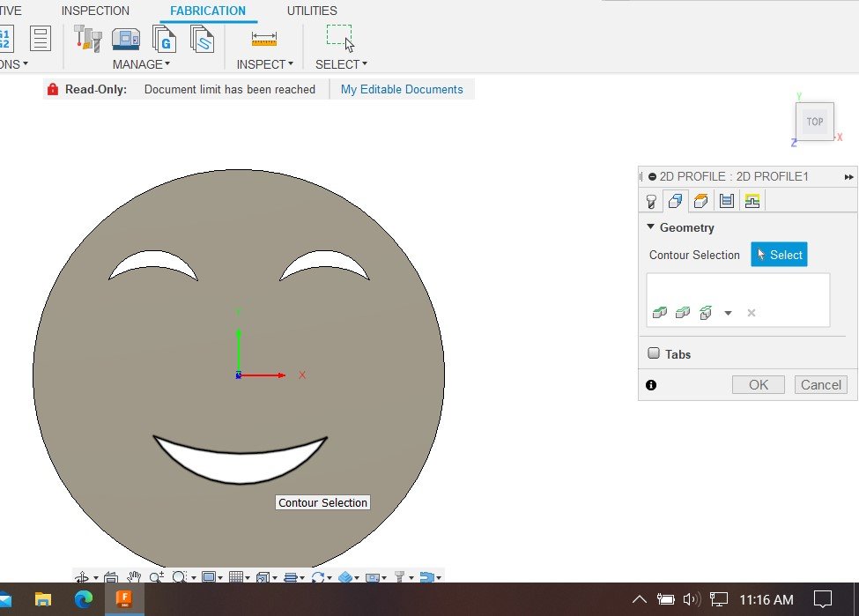Click the G1 G2 post process icon
Image resolution: width=859 pixels, height=616 pixels.
coord(5,39)
